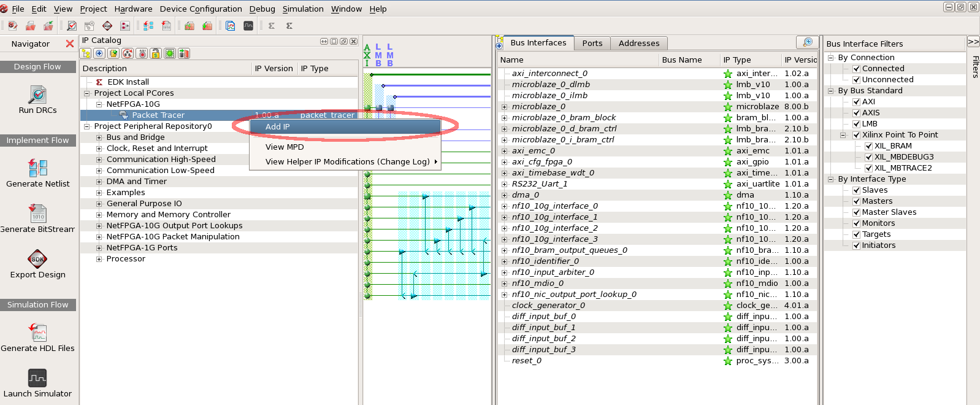Close the Navigator panel with red X

(x=70, y=44)
